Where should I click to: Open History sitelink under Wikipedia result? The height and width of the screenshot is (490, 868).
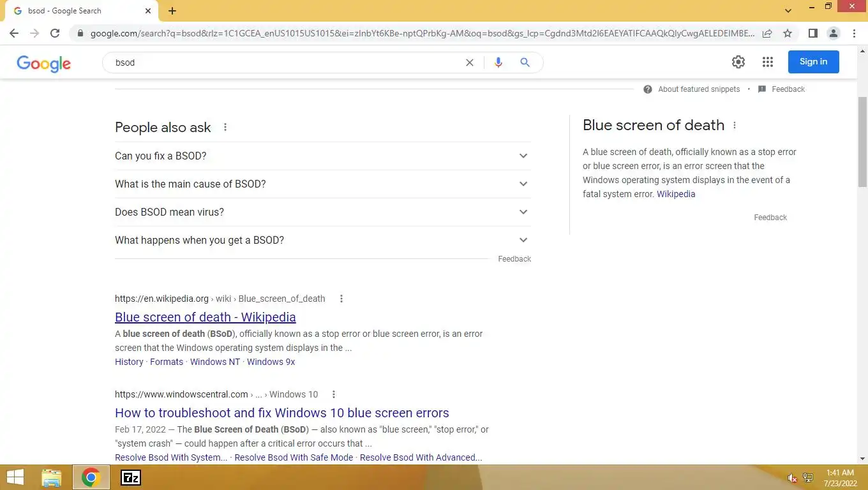[129, 362]
